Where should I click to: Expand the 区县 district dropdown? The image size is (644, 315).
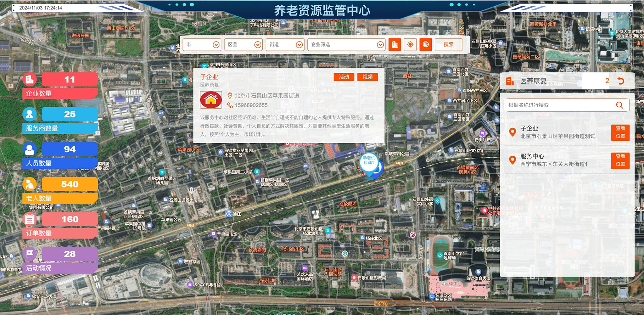pos(257,44)
